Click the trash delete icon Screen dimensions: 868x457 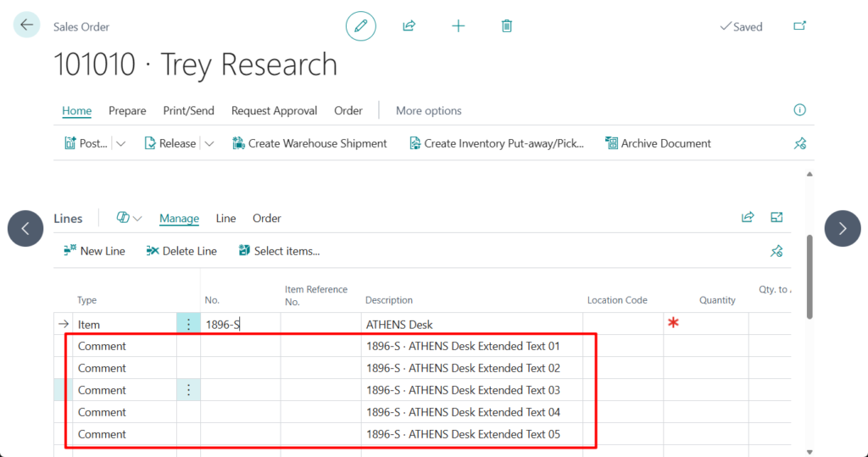(507, 26)
